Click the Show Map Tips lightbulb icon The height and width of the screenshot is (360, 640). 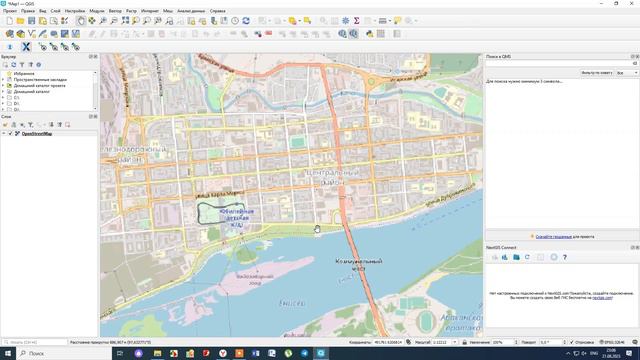pyautogui.click(x=397, y=21)
